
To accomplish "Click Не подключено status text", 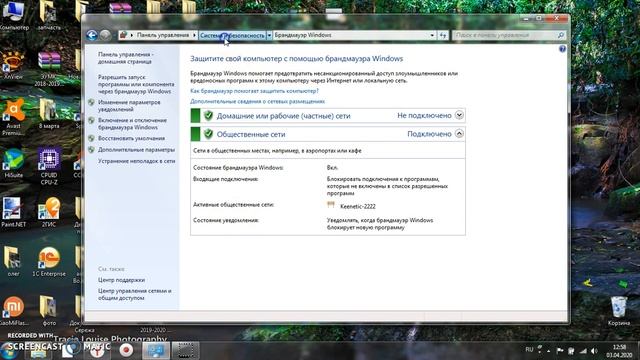I will 424,116.
